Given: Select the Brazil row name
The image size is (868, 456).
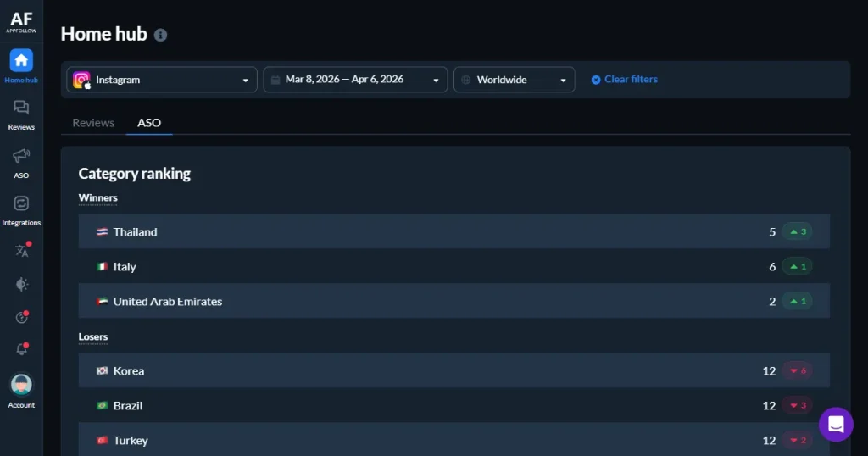Looking at the screenshot, I should (128, 406).
